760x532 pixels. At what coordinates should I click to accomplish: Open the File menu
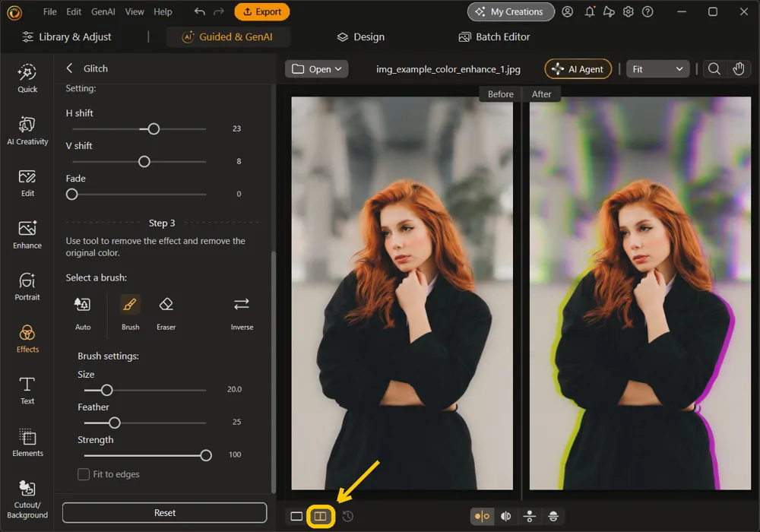[x=50, y=11]
